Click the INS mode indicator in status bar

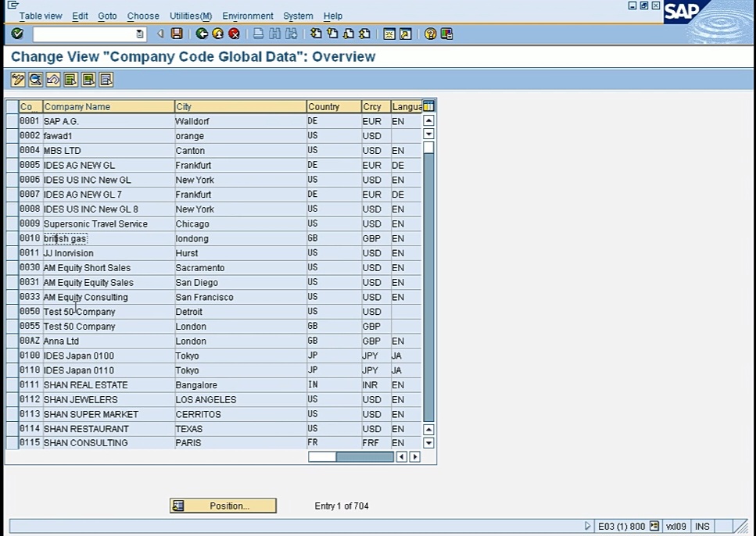point(702,527)
